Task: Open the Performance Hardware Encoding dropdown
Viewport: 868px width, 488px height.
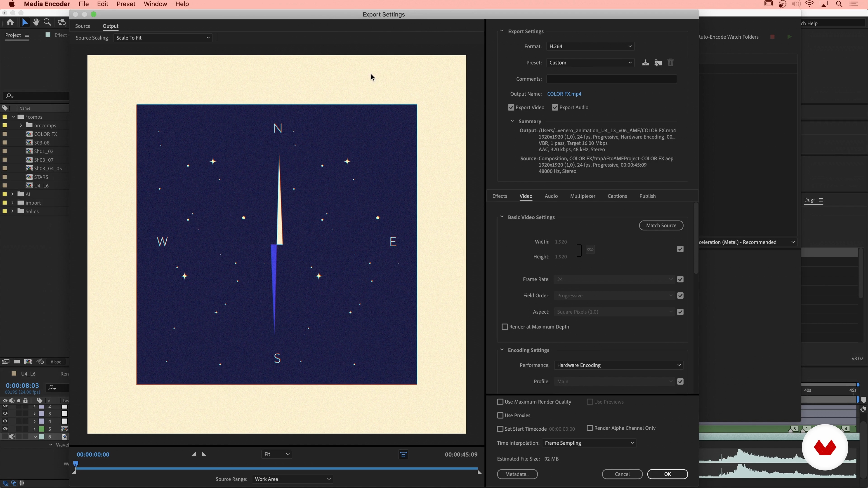Action: coord(619,365)
